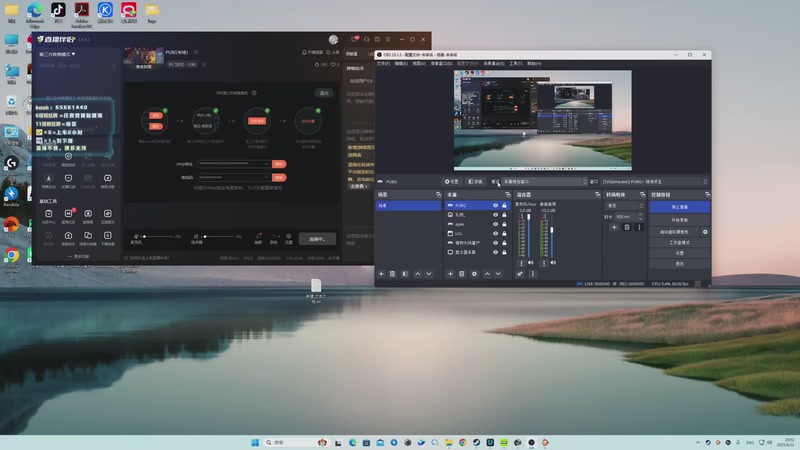The width and height of the screenshot is (800, 450).
Task: Pop out the scenes dock panel
Action: tap(438, 195)
